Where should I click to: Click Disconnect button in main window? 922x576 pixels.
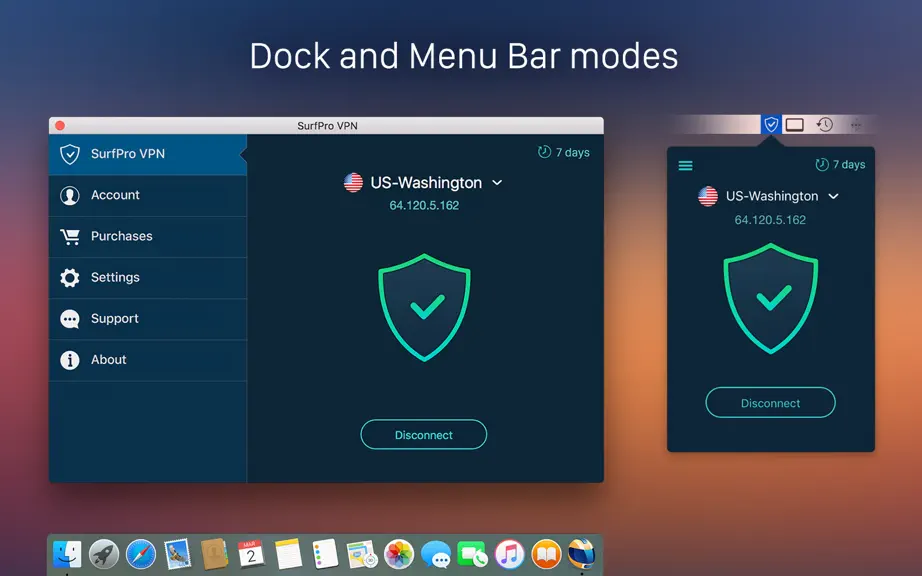tap(423, 435)
